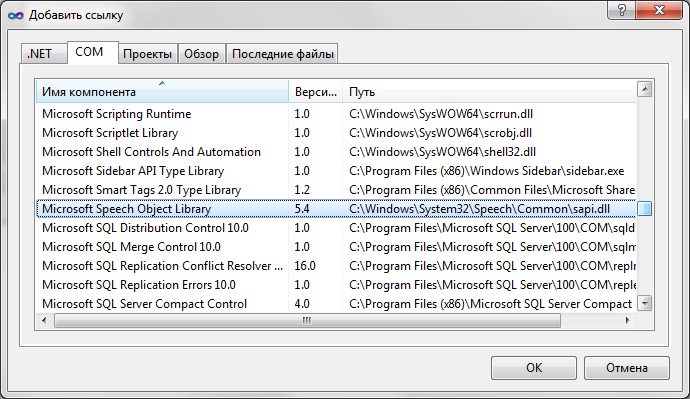Image resolution: width=690 pixels, height=399 pixels.
Task: Click the horizontal scrollbar right arrow
Action: point(628,320)
